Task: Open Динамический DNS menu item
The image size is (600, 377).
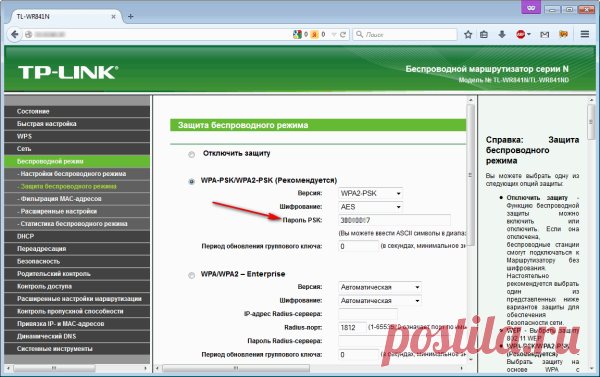Action: tap(77, 336)
